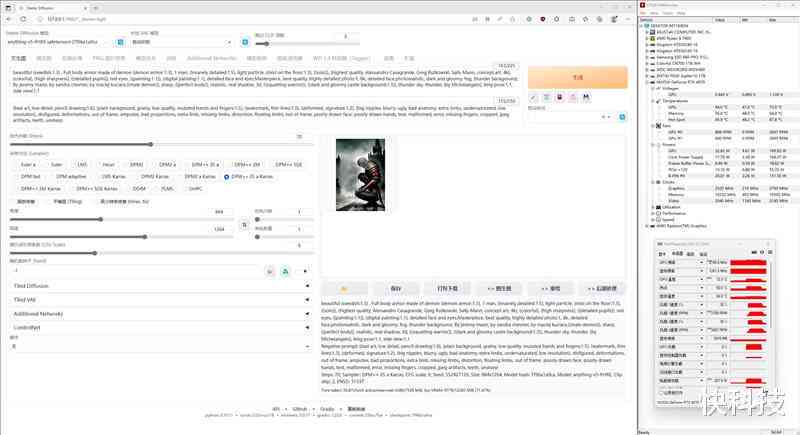Open the WD 1.4 Tagger tab
This screenshot has height=435, width=800.
coord(341,59)
